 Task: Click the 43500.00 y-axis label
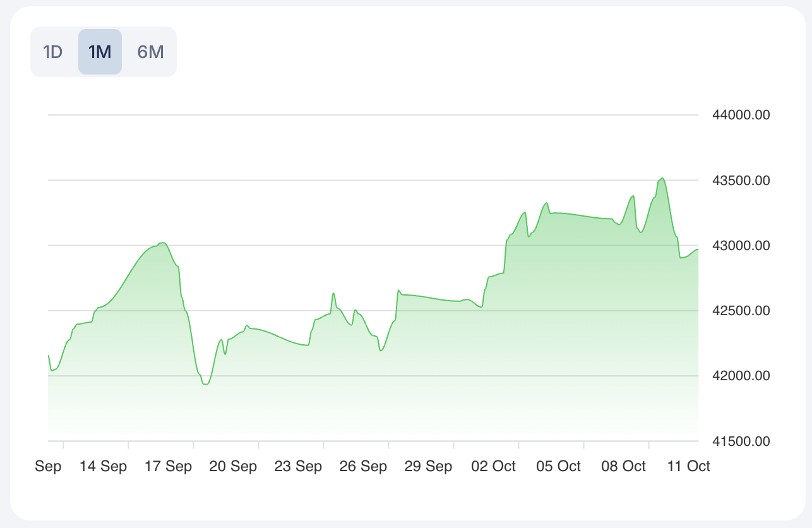point(741,181)
